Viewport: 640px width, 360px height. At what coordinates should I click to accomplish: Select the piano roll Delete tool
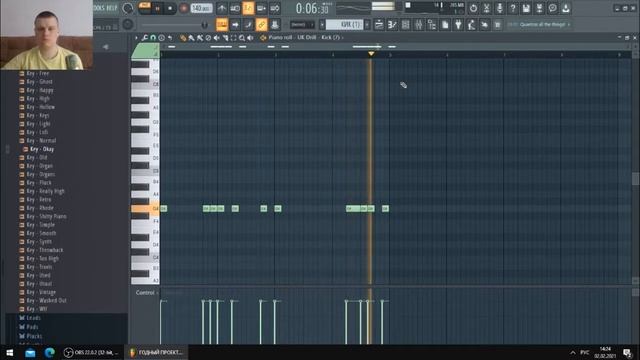tap(208, 38)
